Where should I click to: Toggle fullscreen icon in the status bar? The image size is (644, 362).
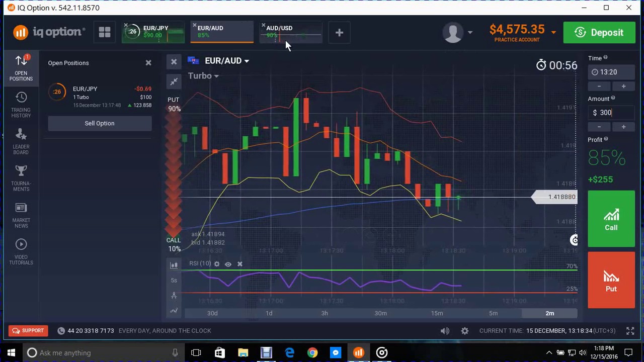630,331
